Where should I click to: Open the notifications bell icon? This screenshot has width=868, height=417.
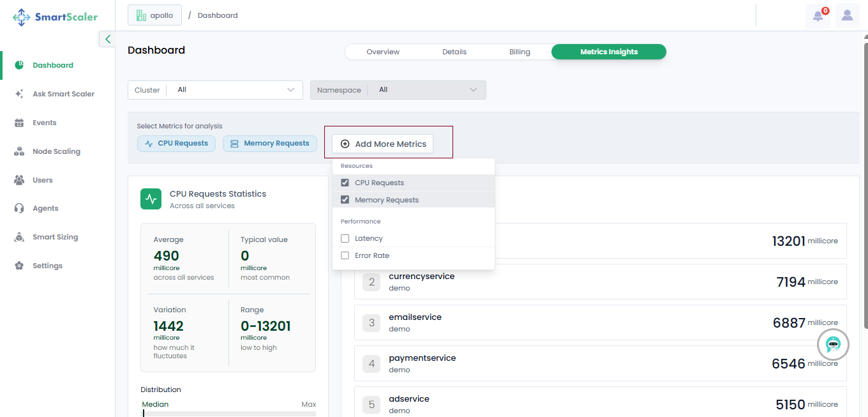[818, 16]
